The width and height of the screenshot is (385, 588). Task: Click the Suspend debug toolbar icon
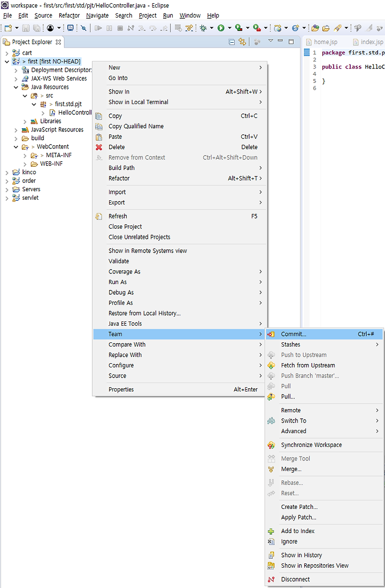coord(109,28)
